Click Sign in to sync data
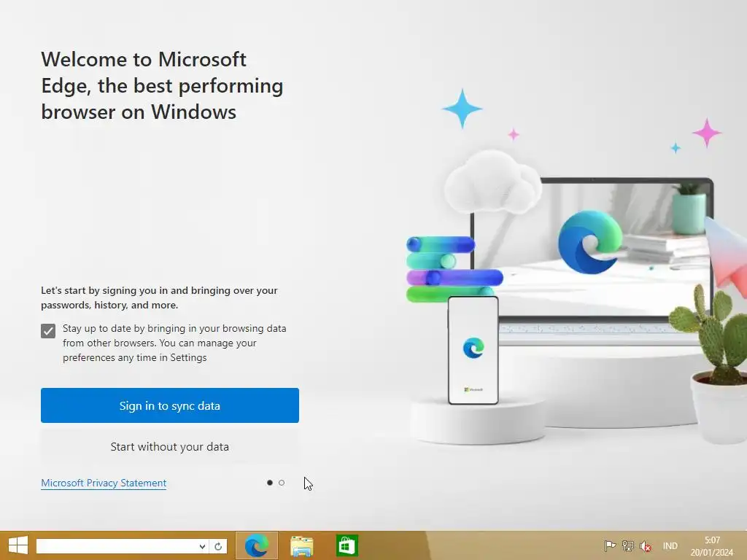The image size is (747, 560). click(x=169, y=405)
